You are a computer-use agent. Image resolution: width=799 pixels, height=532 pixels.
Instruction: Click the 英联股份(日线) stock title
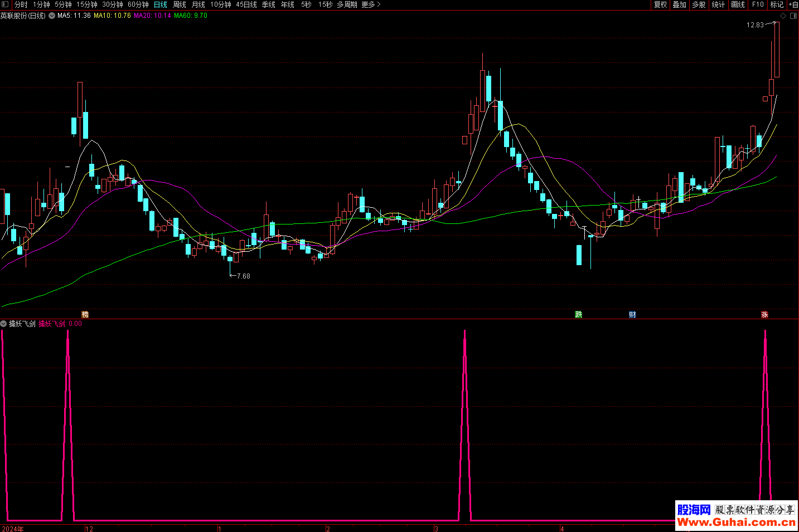pos(23,16)
